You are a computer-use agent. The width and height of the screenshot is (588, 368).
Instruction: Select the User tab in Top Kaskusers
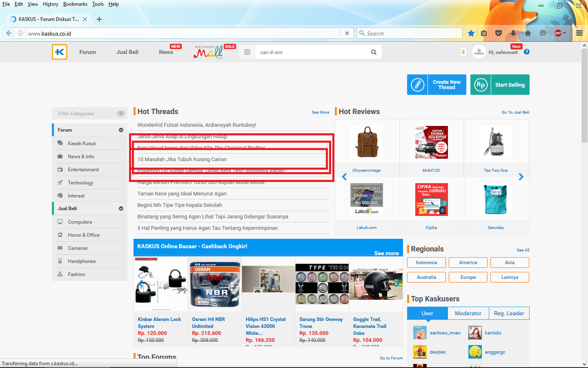click(427, 313)
